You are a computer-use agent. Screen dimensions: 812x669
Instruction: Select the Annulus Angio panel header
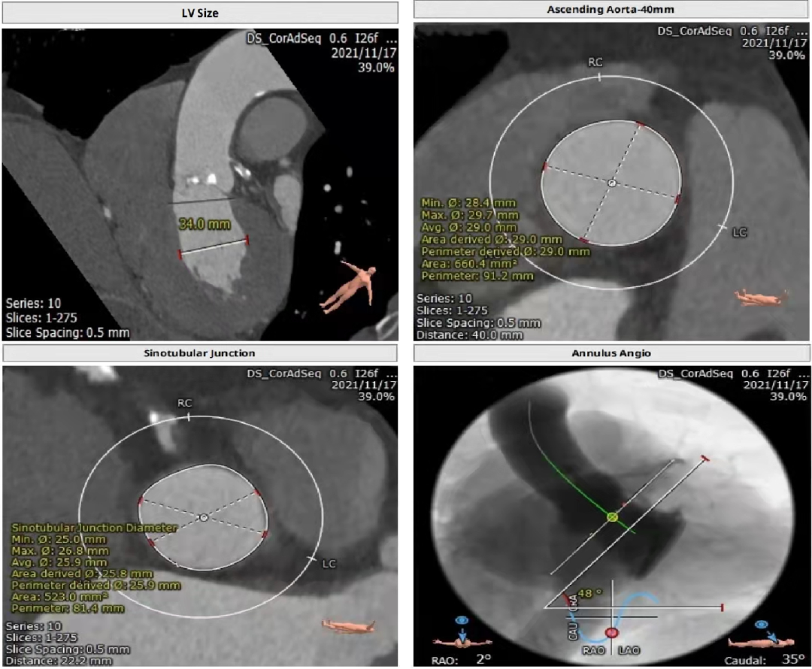(x=611, y=353)
